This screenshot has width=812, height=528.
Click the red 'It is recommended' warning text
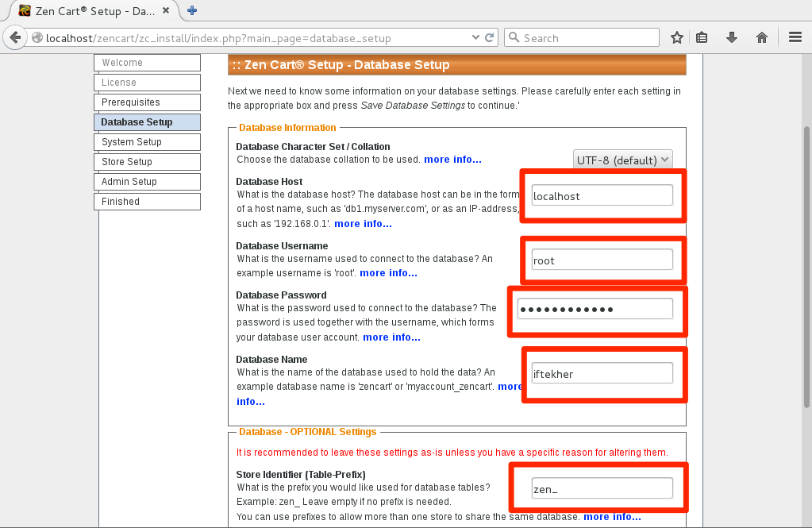(452, 453)
